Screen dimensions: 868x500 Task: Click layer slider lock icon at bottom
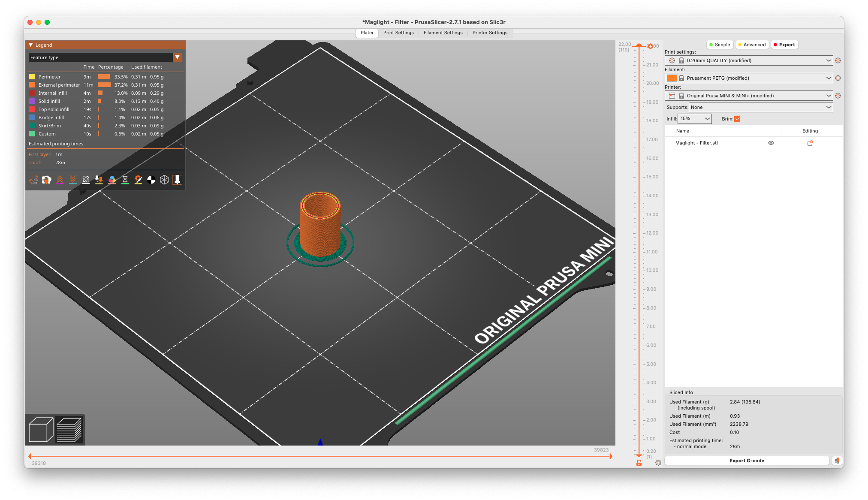pyautogui.click(x=639, y=463)
